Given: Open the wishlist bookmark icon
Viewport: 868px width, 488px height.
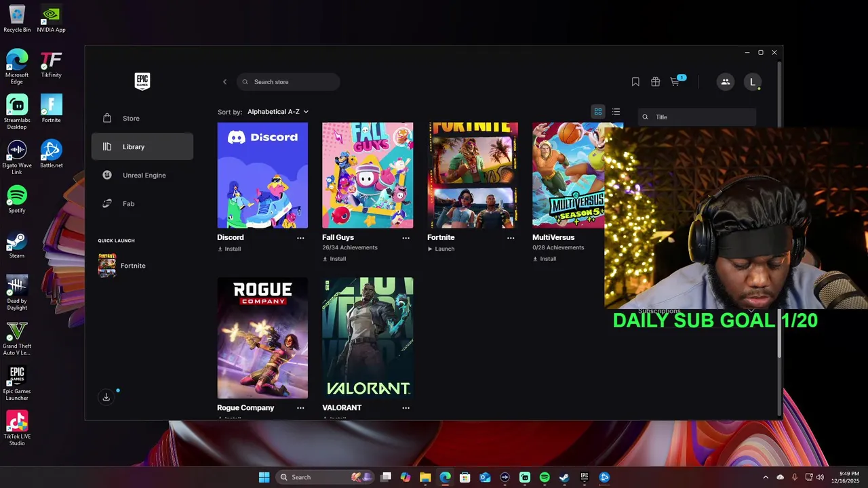Looking at the screenshot, I should click(635, 82).
